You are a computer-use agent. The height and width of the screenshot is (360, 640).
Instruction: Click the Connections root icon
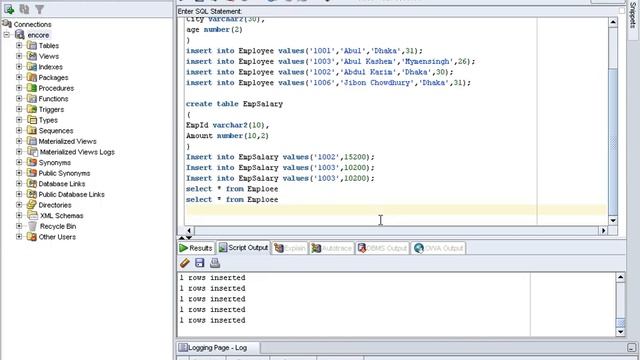click(x=7, y=24)
